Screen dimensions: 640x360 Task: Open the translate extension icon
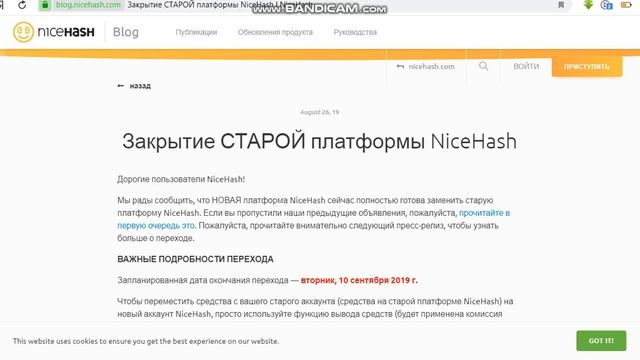click(x=607, y=5)
